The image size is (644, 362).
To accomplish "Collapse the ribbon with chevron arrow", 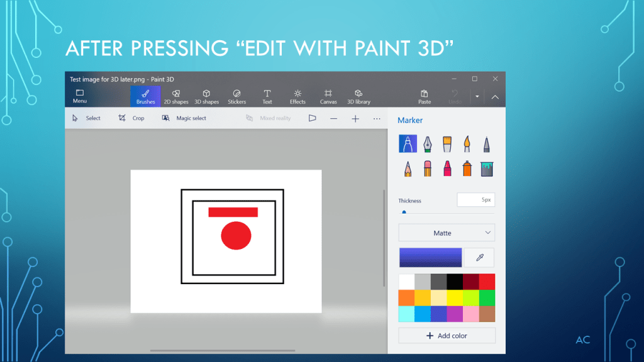I will point(495,97).
